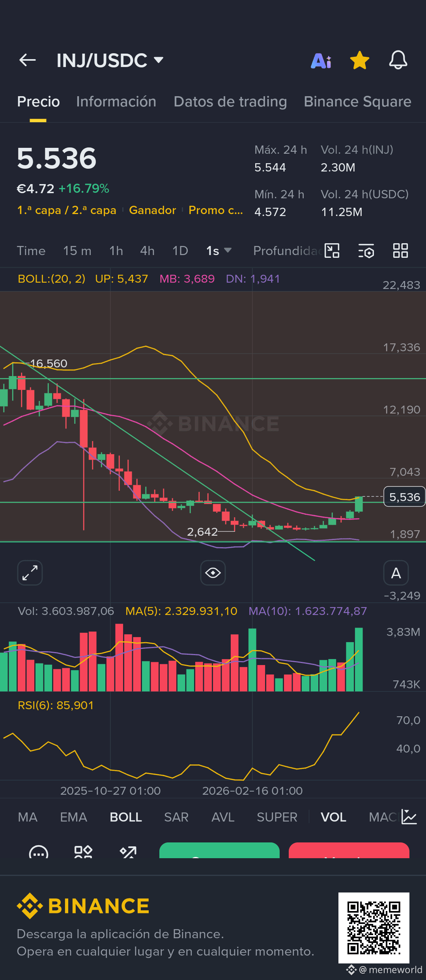Select the 1h interval
Viewport: 426px width, 980px height.
[x=116, y=251]
